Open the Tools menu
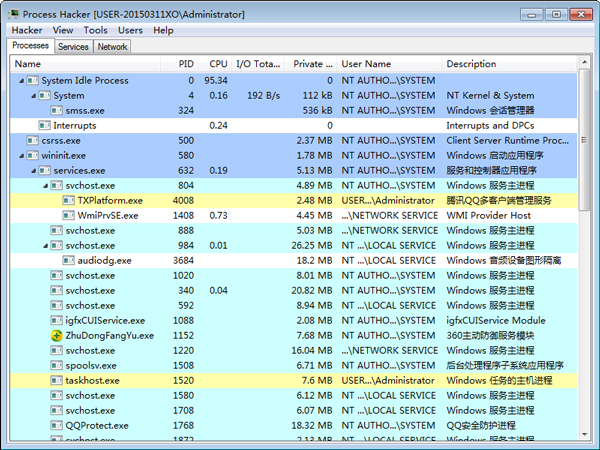The image size is (600, 450). point(95,30)
